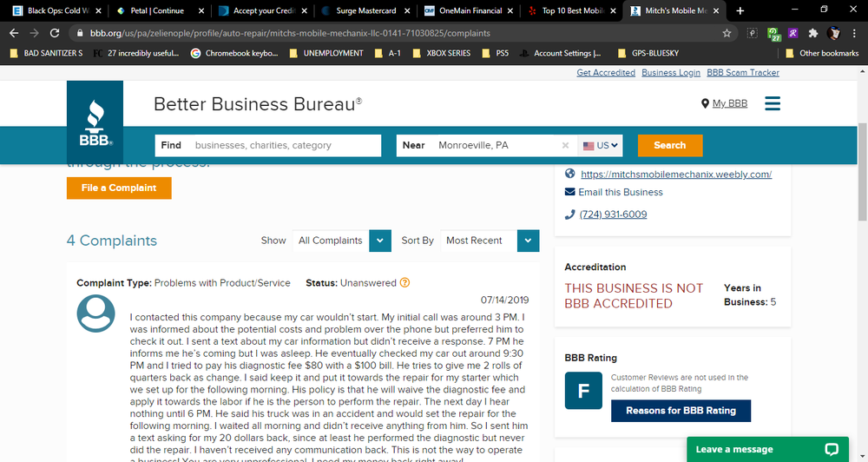The width and height of the screenshot is (868, 462).
Task: Bookmark this page with star icon
Action: (x=727, y=33)
